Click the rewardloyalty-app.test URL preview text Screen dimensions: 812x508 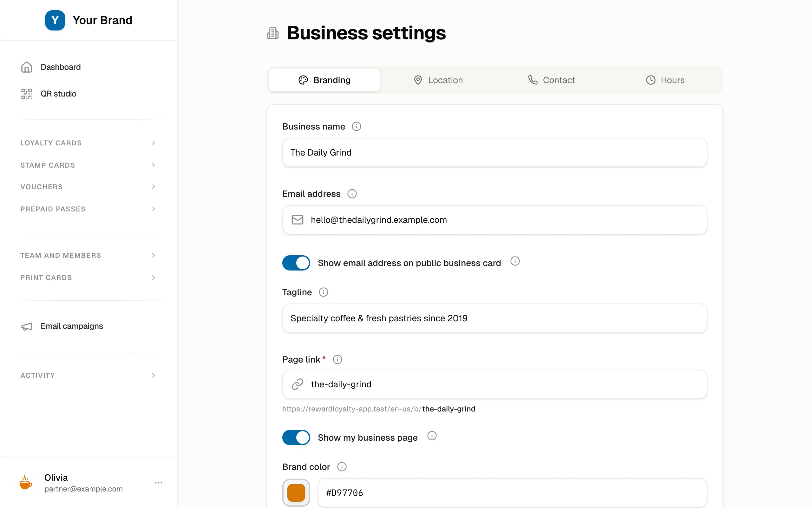click(x=378, y=409)
